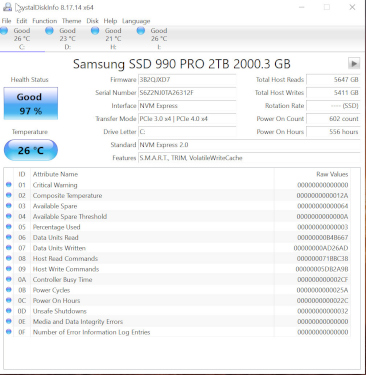Click the Serial Number field
This screenshot has width=366, height=375.
click(187, 93)
